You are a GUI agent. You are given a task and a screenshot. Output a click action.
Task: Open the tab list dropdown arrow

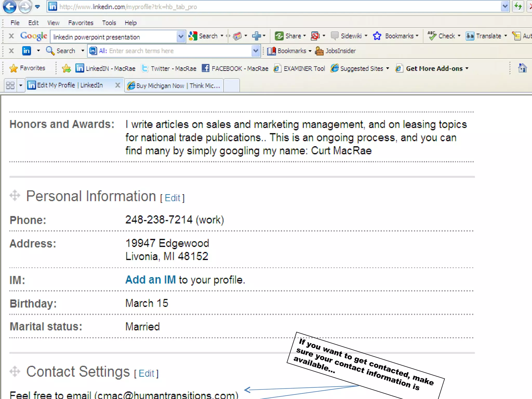(21, 85)
